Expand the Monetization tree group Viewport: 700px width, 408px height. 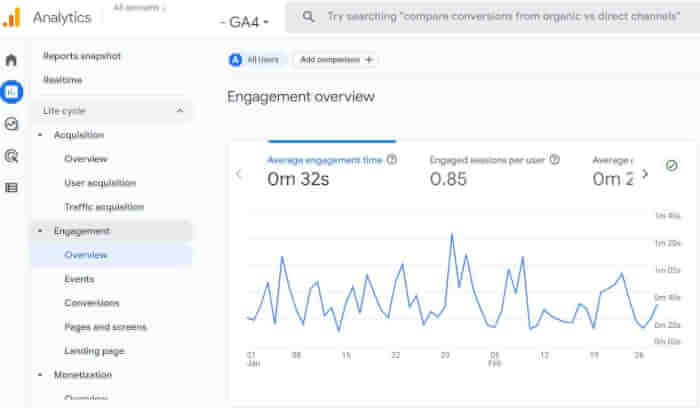coord(40,375)
